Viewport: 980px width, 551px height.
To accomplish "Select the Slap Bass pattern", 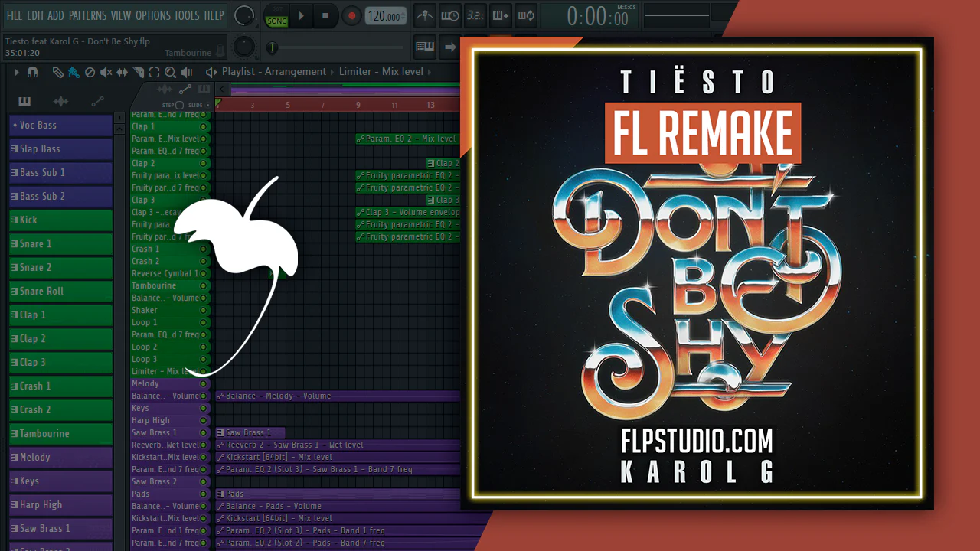I will [x=61, y=149].
